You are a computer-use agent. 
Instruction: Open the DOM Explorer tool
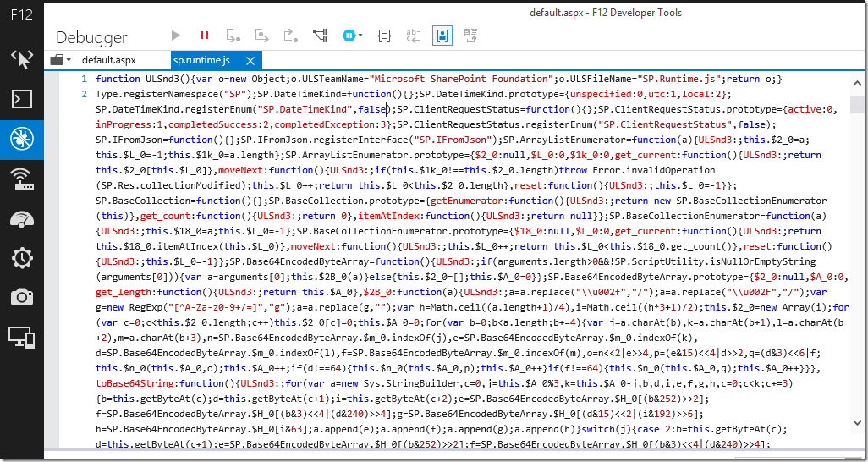pyautogui.click(x=22, y=58)
